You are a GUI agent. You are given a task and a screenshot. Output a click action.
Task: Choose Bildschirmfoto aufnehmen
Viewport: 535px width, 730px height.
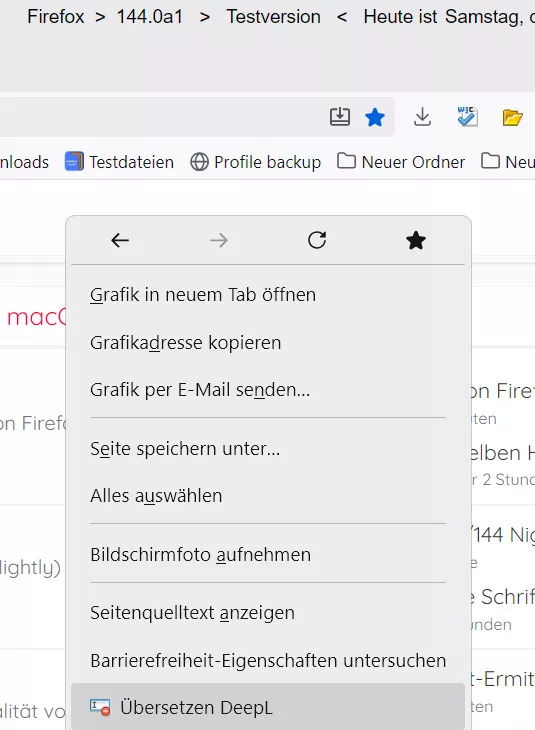click(268, 554)
